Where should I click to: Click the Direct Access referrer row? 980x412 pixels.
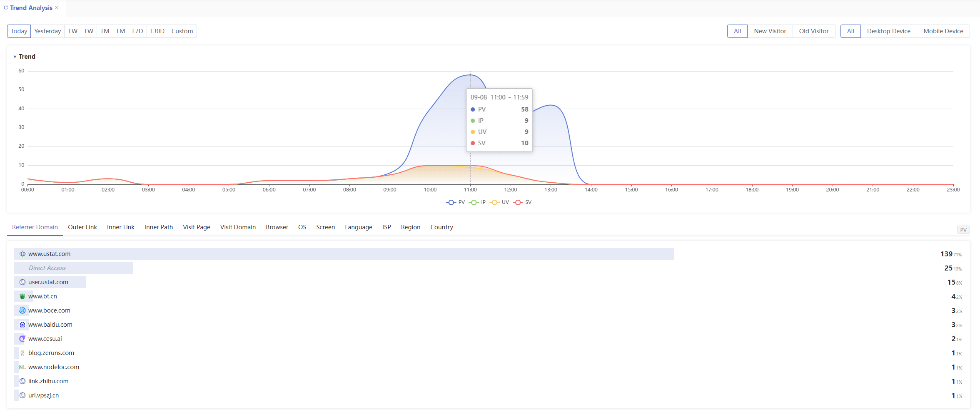tap(47, 268)
